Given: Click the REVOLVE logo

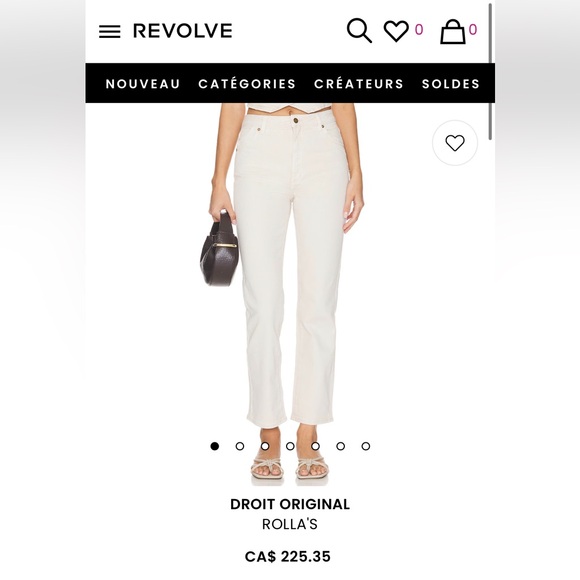Looking at the screenshot, I should (183, 31).
